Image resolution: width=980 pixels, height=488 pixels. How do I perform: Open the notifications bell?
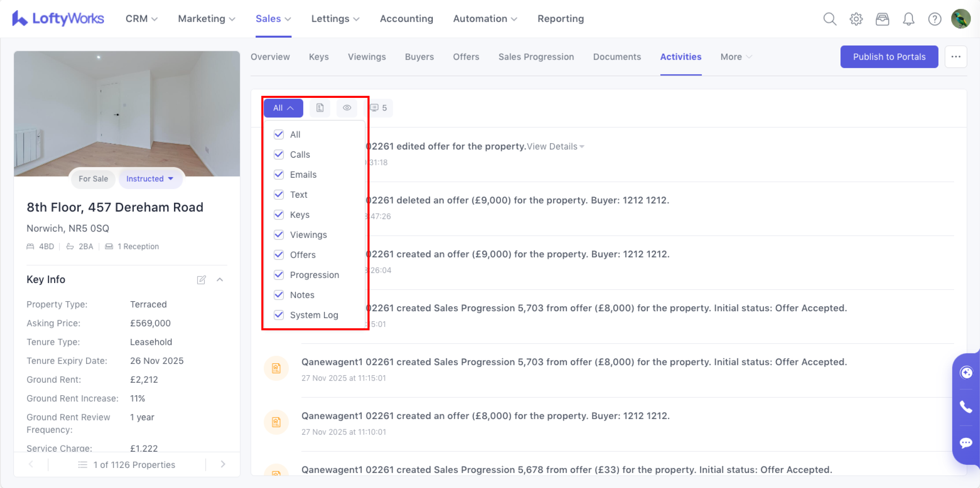coord(909,19)
